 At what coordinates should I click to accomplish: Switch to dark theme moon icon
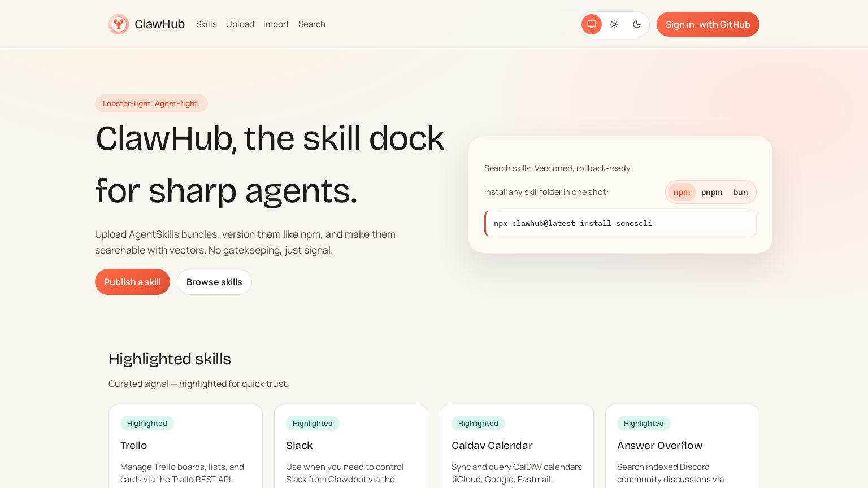pyautogui.click(x=637, y=24)
